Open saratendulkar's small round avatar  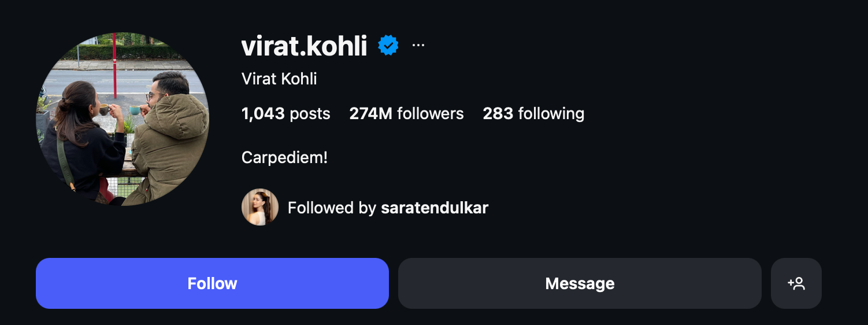(x=260, y=207)
